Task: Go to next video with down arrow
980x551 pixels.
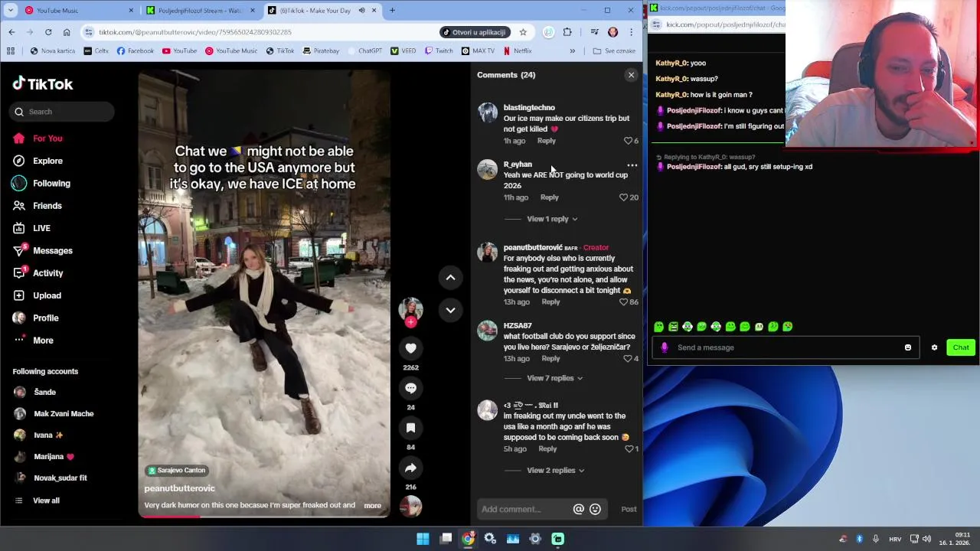Action: pyautogui.click(x=450, y=310)
